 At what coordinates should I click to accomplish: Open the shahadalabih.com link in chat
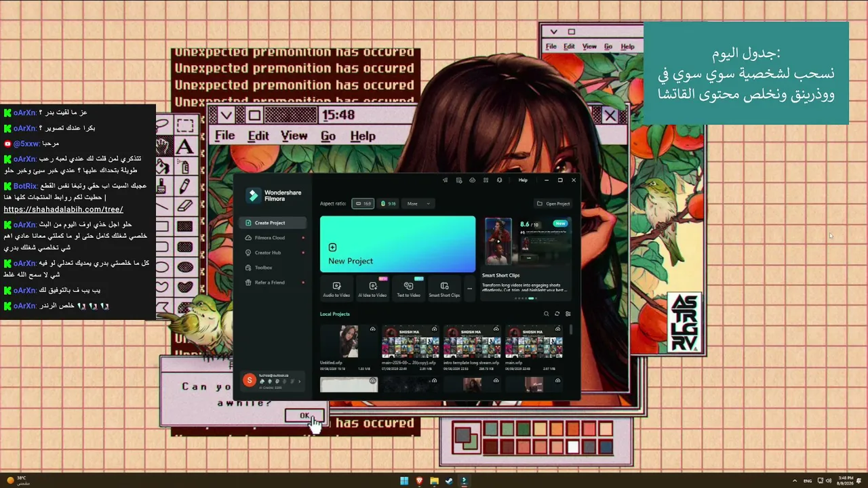[63, 210]
